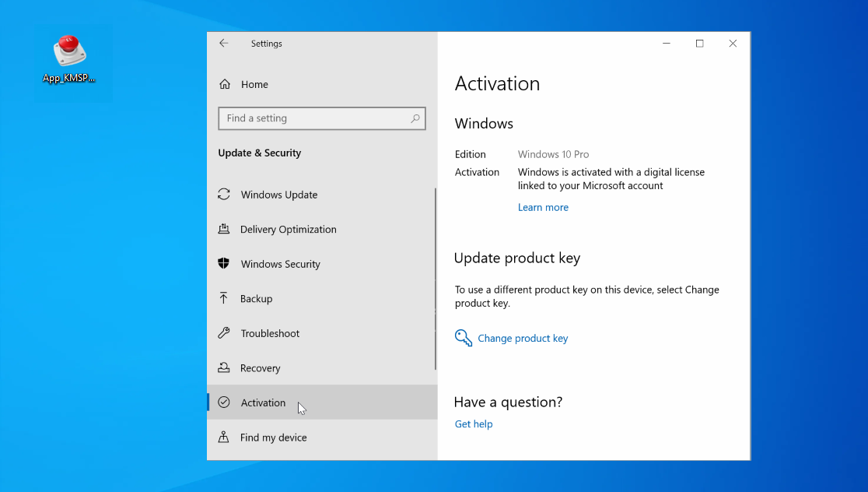Click the Windows 10 Pro edition text
Screen dimensions: 868x492
[553, 154]
